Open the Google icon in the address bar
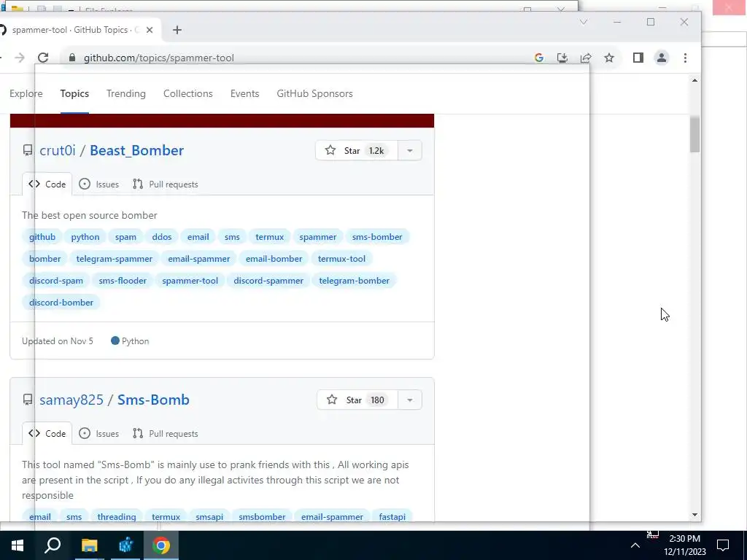 (x=539, y=58)
